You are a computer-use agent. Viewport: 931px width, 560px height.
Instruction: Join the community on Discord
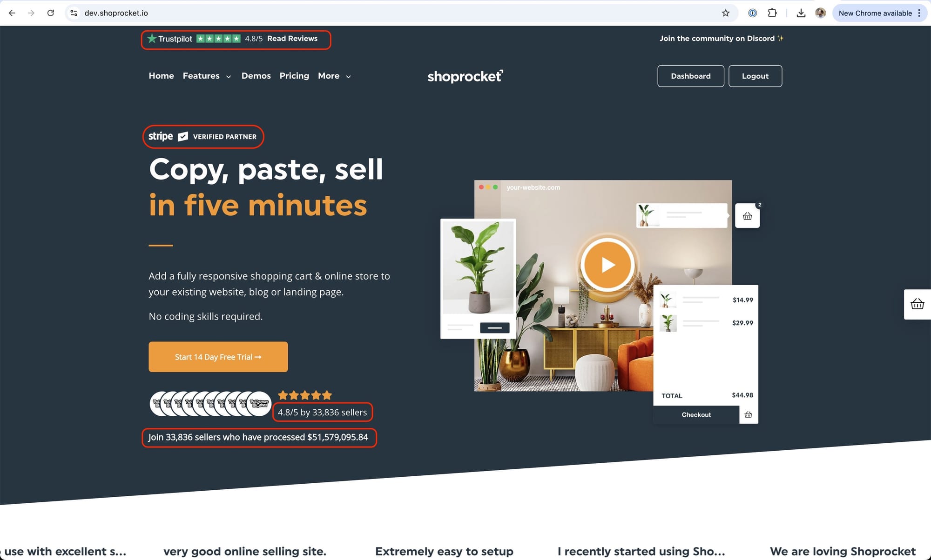click(721, 39)
